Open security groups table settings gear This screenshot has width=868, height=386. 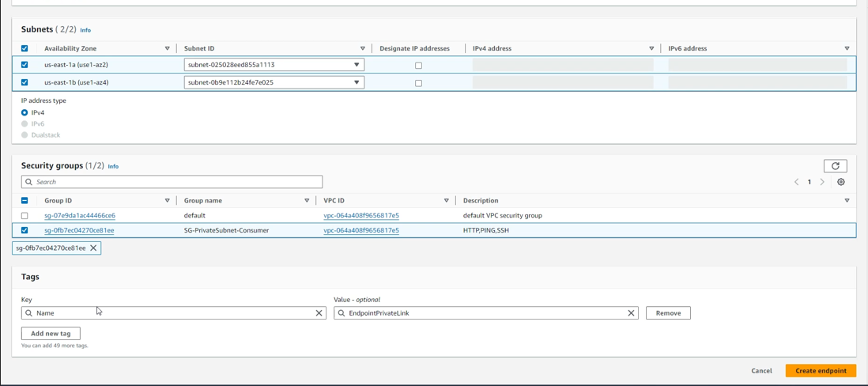click(x=840, y=182)
